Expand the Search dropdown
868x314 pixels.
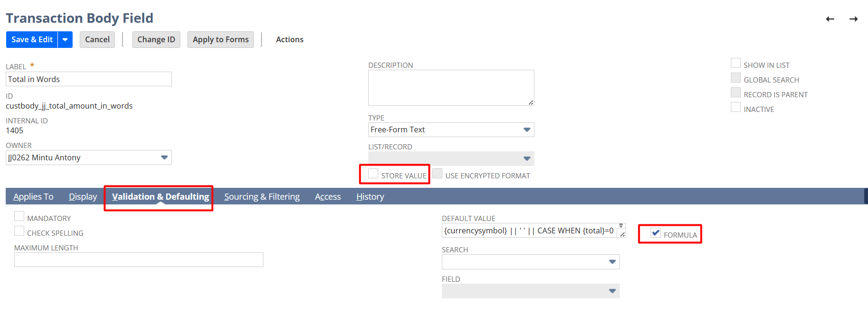coord(612,262)
